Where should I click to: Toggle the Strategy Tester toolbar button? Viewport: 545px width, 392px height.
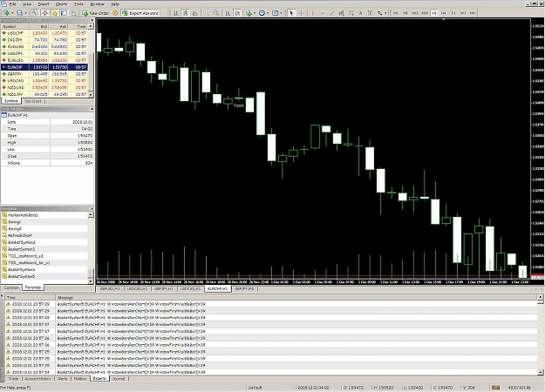click(x=74, y=13)
